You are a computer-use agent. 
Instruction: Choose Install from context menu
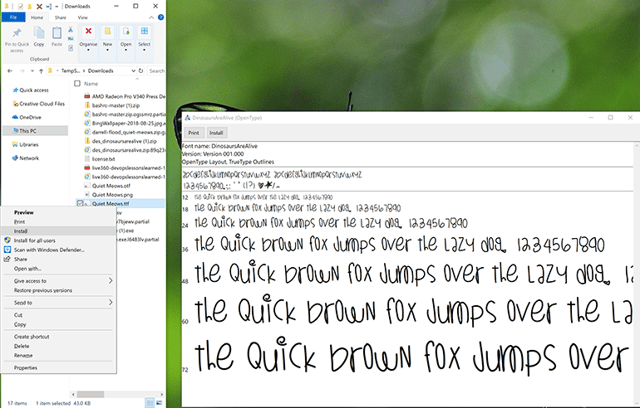[x=58, y=231]
